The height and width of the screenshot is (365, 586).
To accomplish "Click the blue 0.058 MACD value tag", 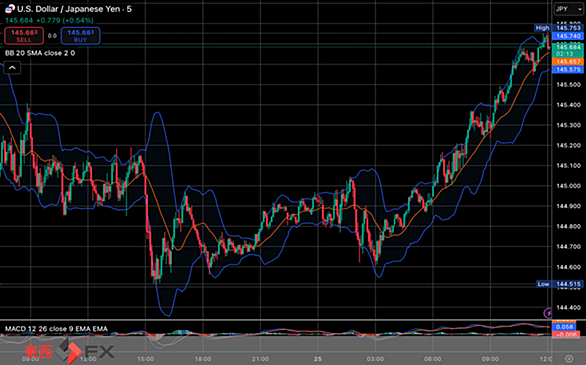I will point(565,327).
